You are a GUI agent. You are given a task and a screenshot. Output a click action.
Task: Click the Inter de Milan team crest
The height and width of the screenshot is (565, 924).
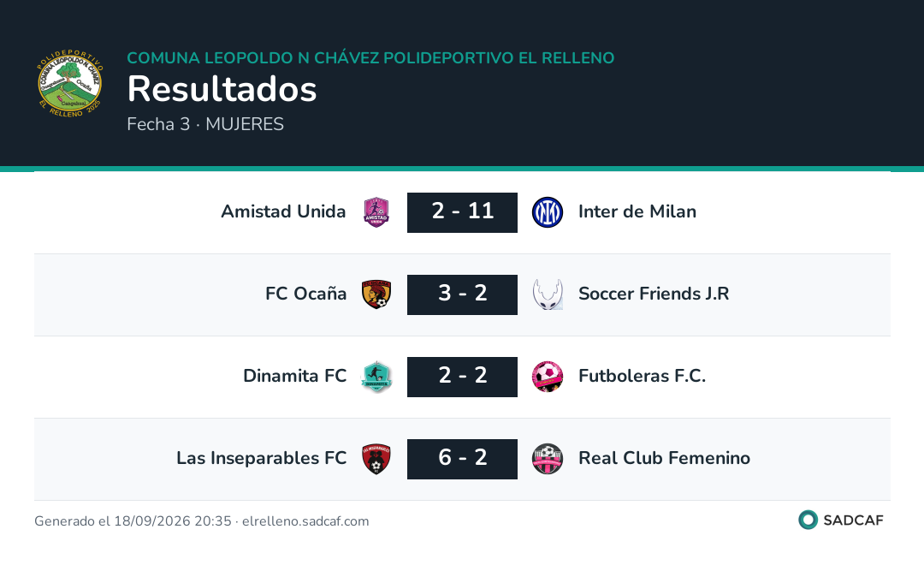548,212
